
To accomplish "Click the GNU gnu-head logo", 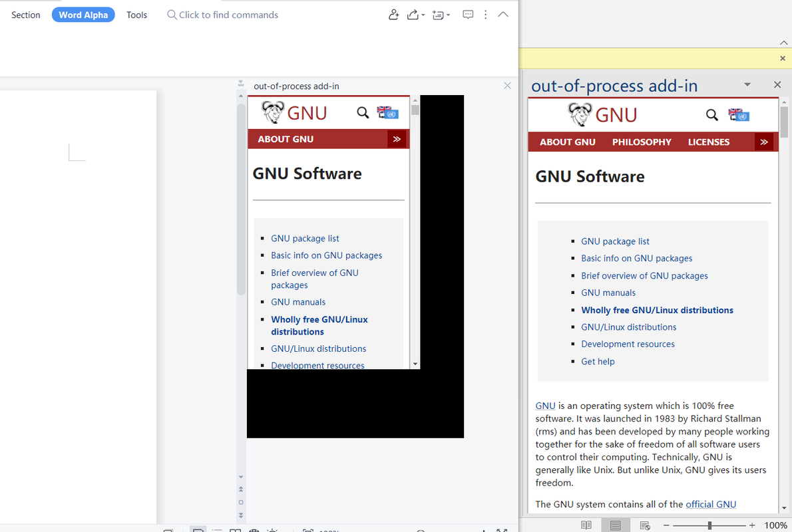I will (578, 114).
